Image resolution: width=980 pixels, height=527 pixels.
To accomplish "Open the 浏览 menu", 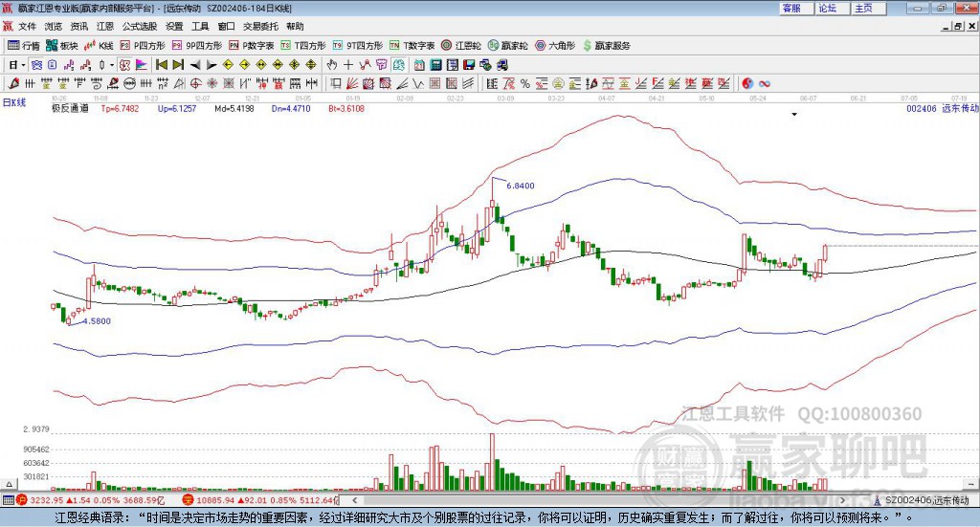I will pyautogui.click(x=54, y=26).
